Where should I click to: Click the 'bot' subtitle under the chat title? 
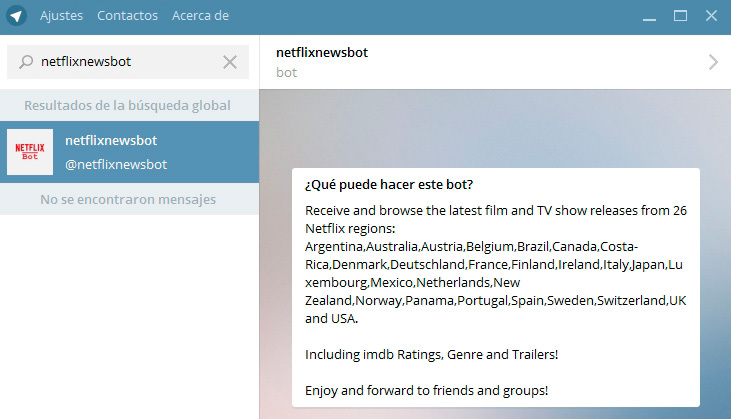coord(286,73)
